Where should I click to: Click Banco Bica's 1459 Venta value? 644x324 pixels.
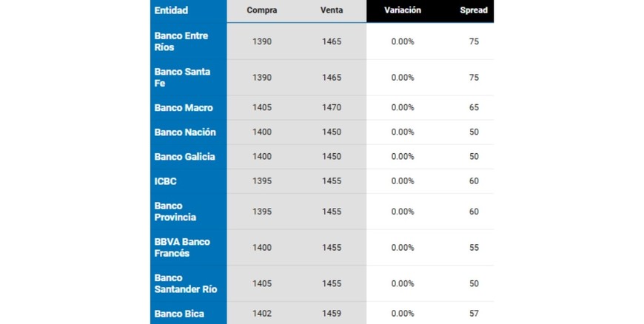pos(332,314)
